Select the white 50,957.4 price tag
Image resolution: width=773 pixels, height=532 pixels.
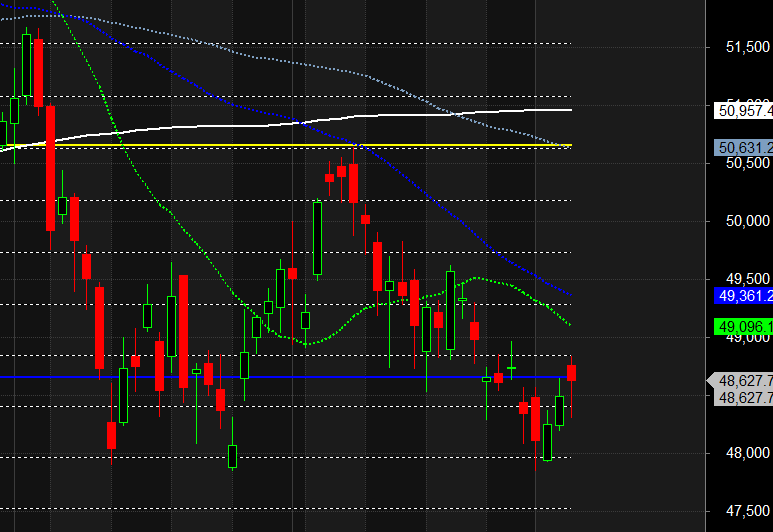click(x=743, y=110)
